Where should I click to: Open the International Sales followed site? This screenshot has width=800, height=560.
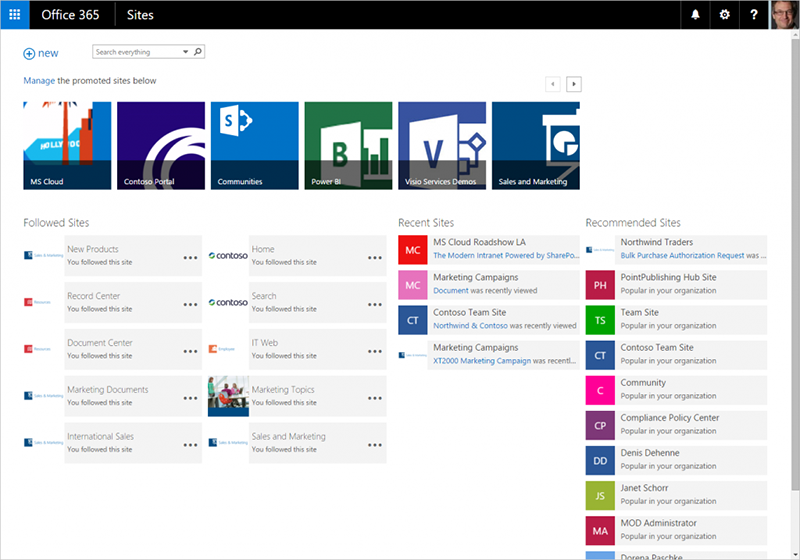pos(101,437)
